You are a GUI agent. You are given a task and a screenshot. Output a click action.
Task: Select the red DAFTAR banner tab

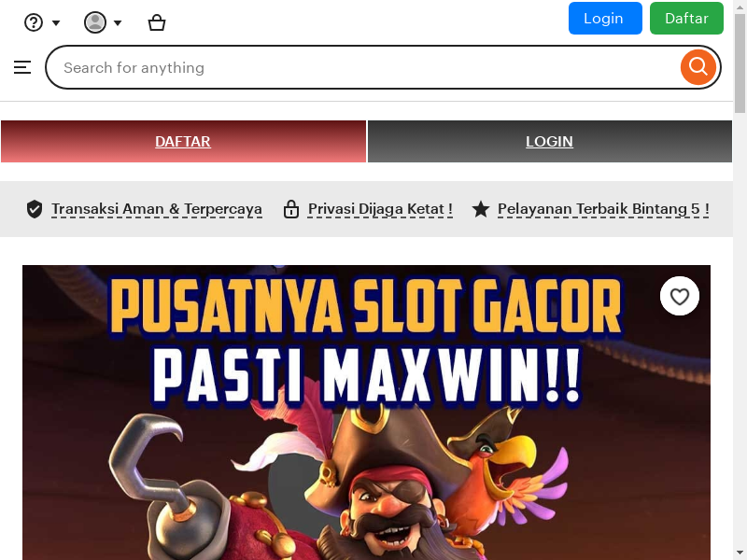pos(183,142)
